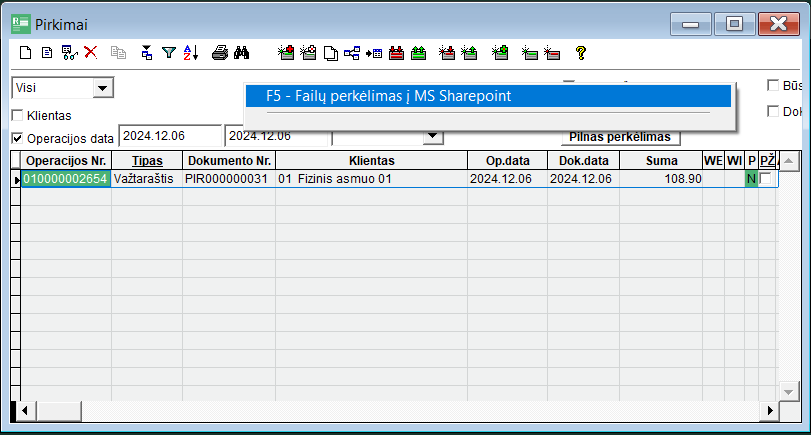The image size is (811, 435).
Task: Click the sparkle tray with green plus
Action: 500,53
